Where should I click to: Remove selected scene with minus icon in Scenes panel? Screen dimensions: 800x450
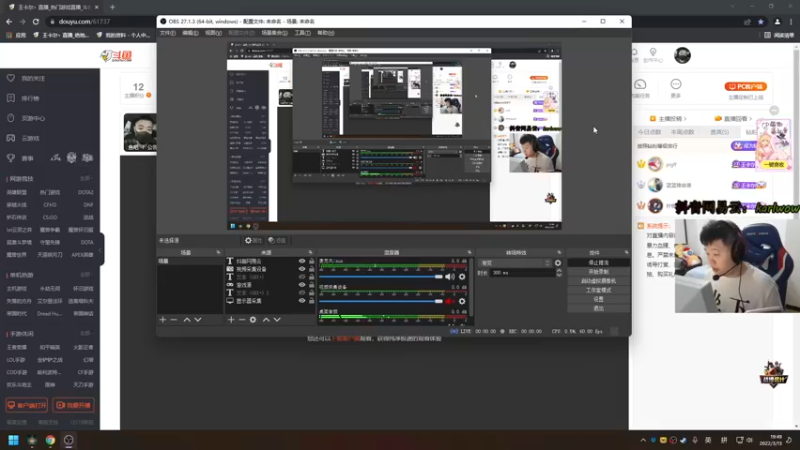click(x=174, y=319)
